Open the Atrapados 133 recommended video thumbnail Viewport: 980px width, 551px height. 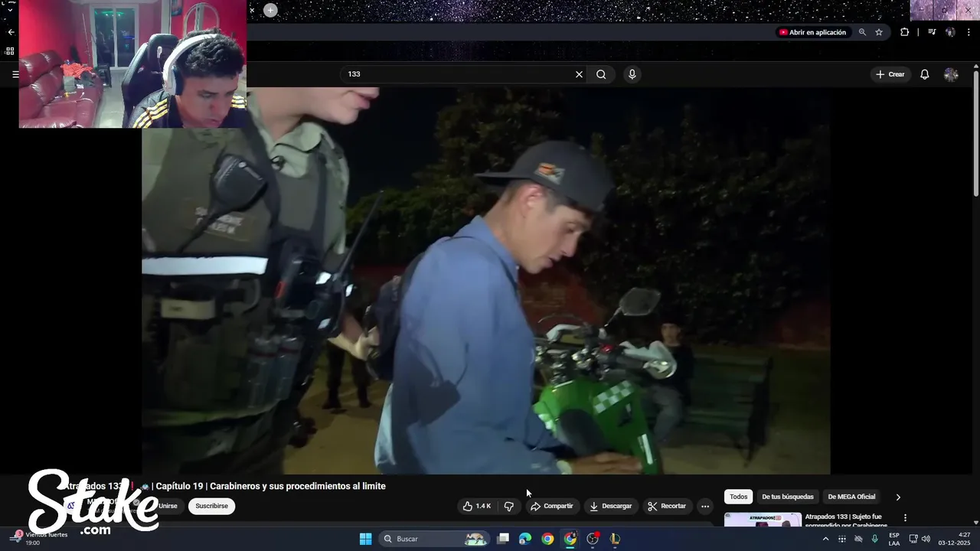tap(763, 520)
